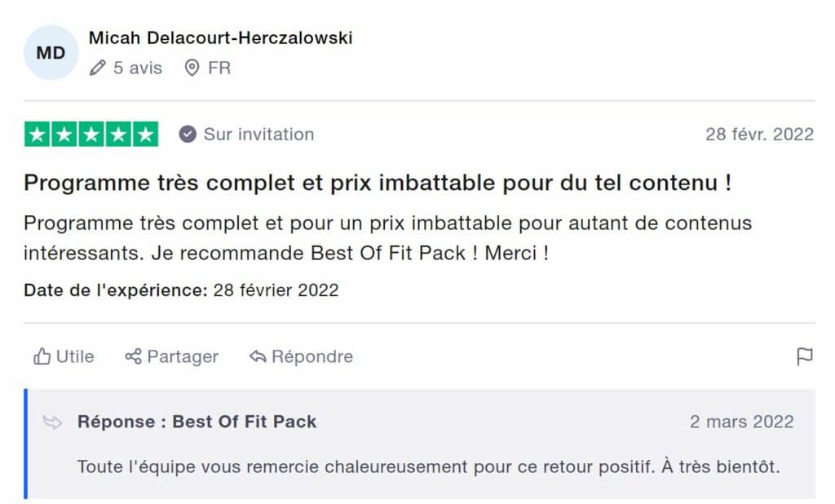
Task: Select the Utile text label
Action: tap(75, 356)
